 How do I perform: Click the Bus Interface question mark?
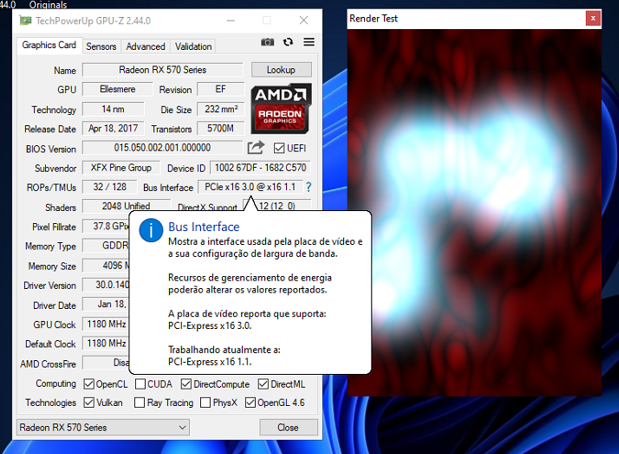pos(308,187)
